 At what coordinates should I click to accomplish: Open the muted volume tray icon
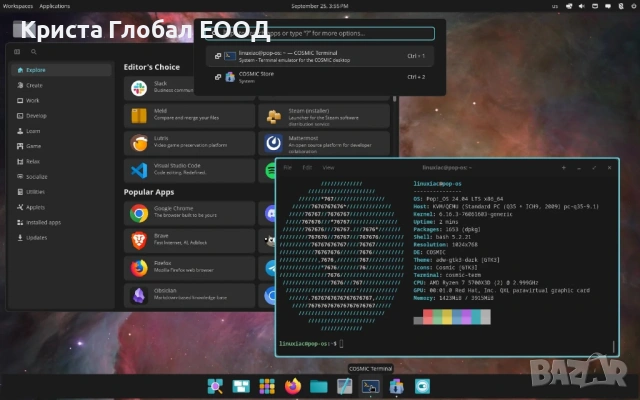[582, 6]
